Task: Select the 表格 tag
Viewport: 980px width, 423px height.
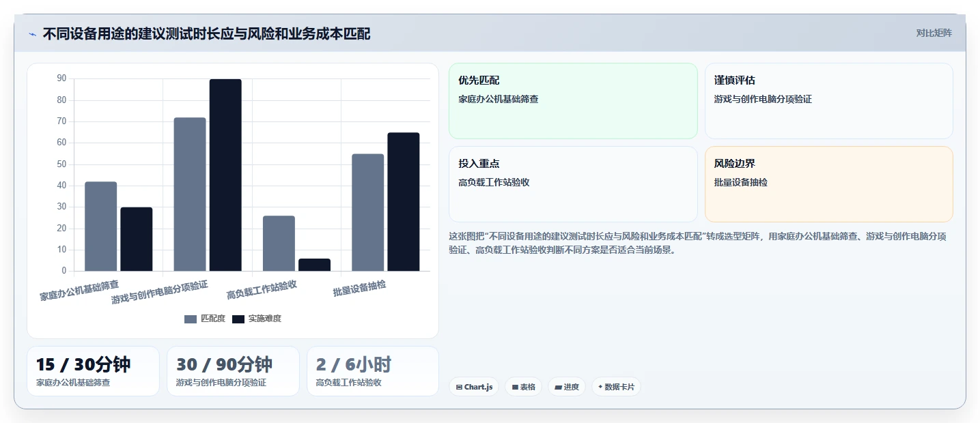Action: coord(524,387)
